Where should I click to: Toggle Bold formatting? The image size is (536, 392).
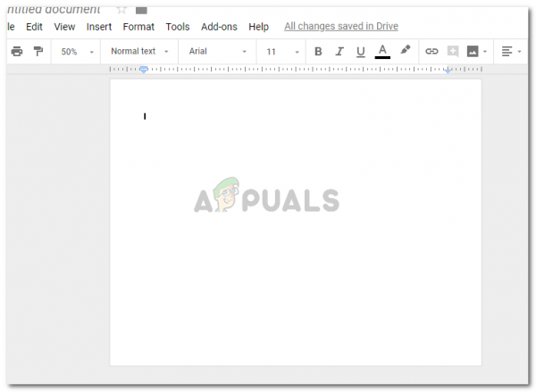(x=318, y=52)
